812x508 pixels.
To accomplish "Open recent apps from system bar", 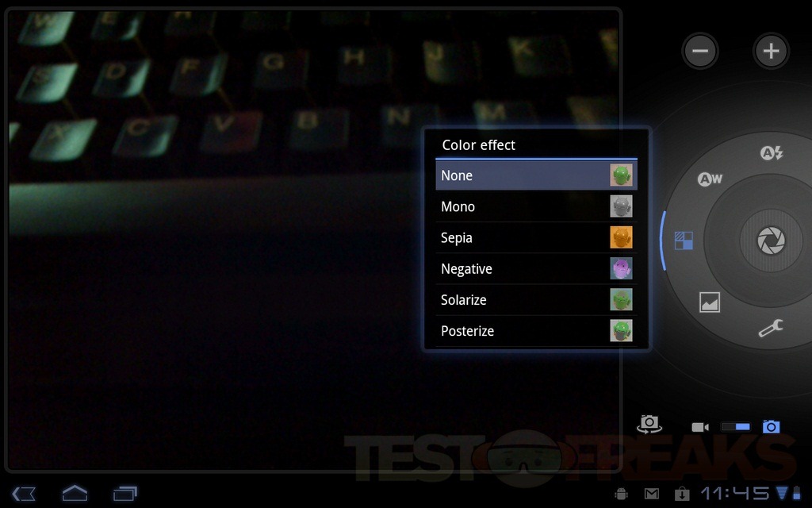I will coord(124,494).
